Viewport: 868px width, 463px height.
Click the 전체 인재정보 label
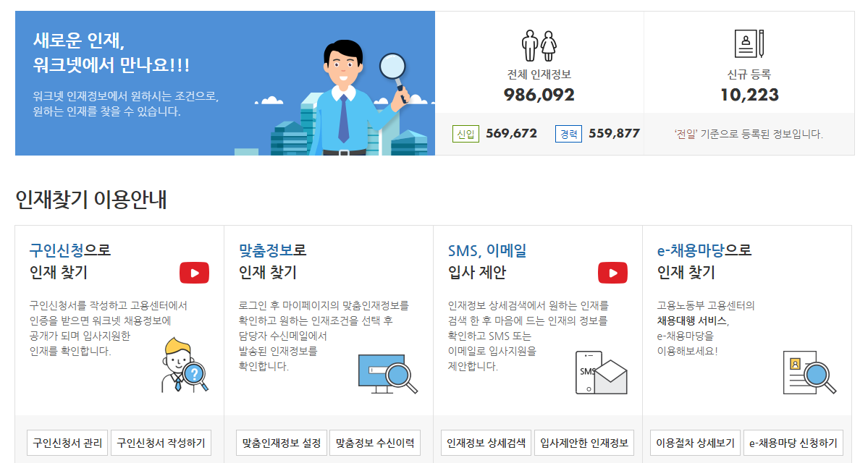tap(539, 75)
